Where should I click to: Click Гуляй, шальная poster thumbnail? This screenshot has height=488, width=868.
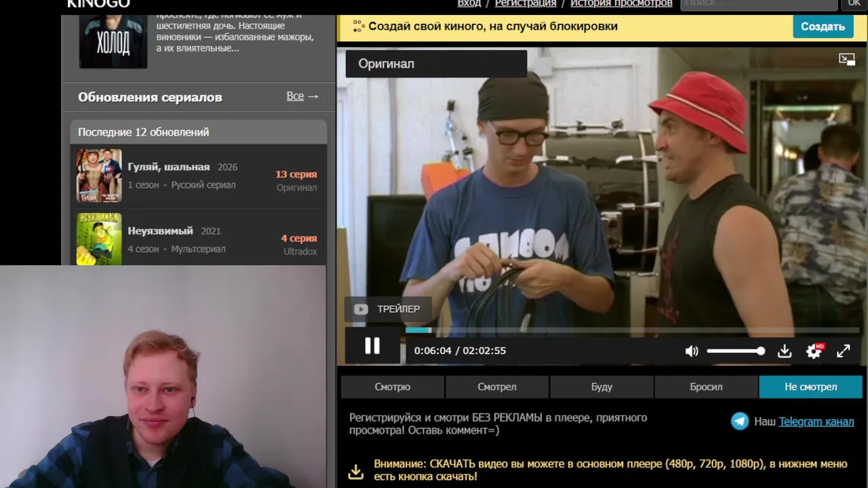[x=99, y=176]
